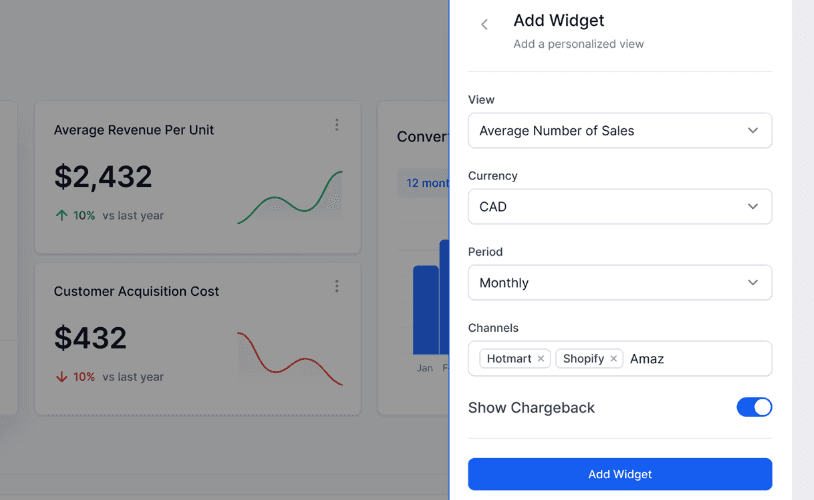Click the green upward trend arrow
The image size is (814, 500).
(61, 215)
